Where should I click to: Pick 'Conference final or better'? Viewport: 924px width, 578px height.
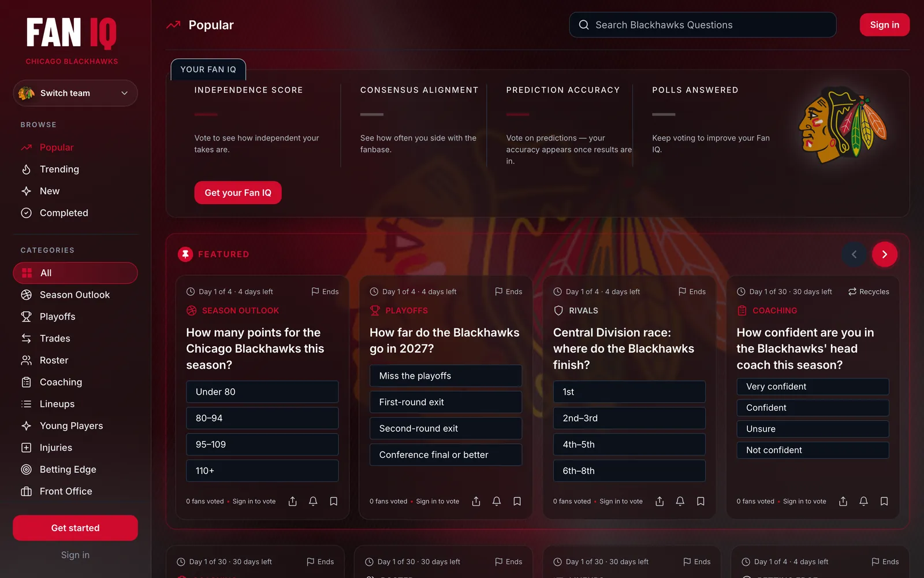(446, 455)
